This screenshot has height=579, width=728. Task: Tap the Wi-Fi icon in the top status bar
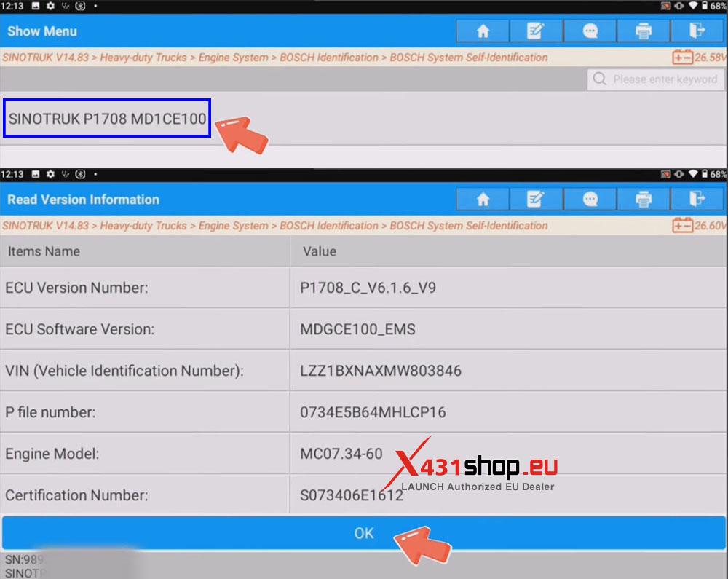(x=693, y=6)
